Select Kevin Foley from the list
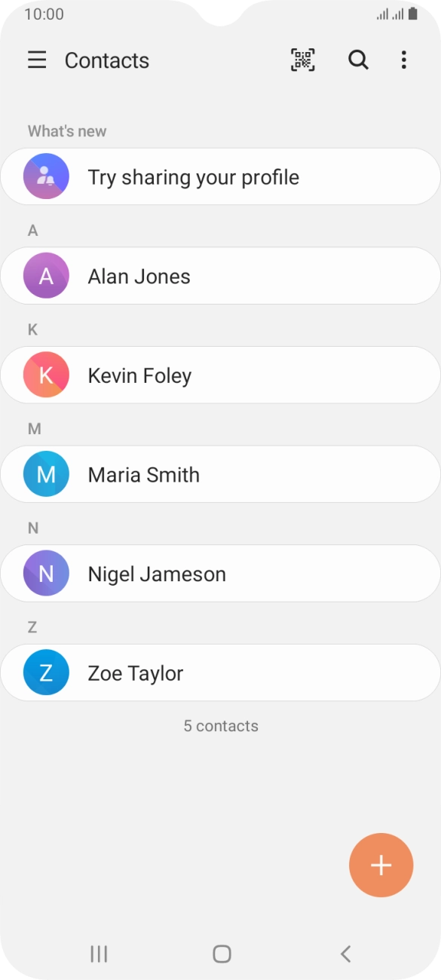The width and height of the screenshot is (441, 980). point(220,375)
